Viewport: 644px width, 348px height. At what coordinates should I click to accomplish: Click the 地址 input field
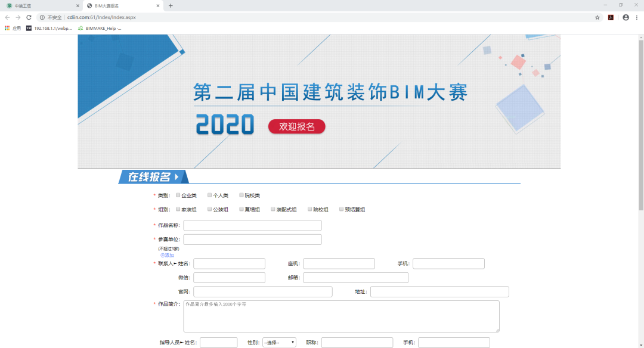[x=439, y=292]
